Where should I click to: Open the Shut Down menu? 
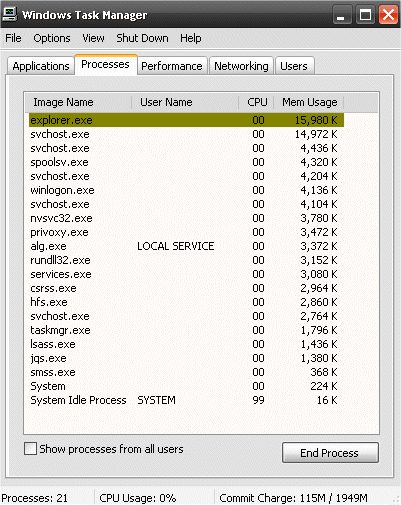pyautogui.click(x=142, y=38)
